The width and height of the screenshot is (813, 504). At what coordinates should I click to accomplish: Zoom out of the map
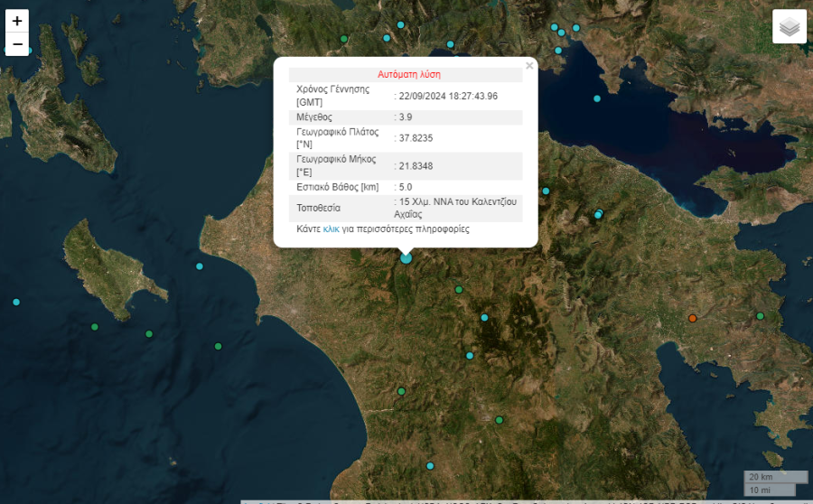click(x=17, y=44)
